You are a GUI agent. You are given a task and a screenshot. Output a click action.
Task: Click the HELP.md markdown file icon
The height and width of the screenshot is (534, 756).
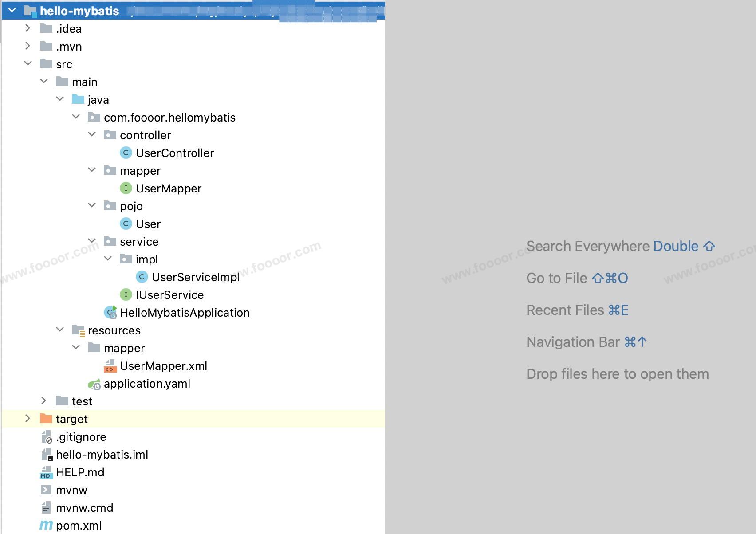(46, 472)
